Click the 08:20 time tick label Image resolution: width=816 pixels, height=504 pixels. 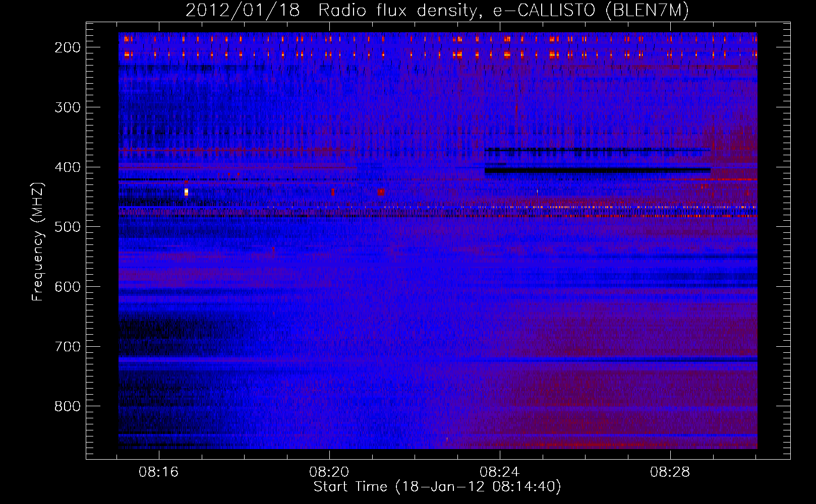tap(329, 472)
